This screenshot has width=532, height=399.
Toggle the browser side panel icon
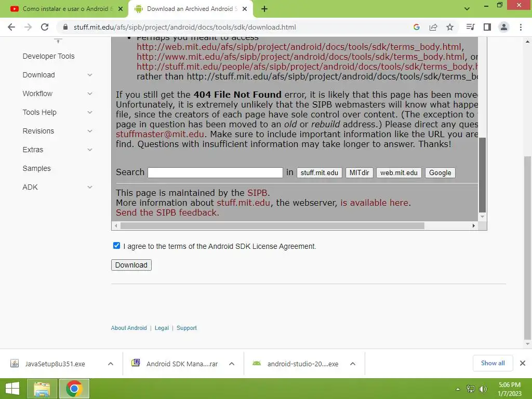point(487,27)
